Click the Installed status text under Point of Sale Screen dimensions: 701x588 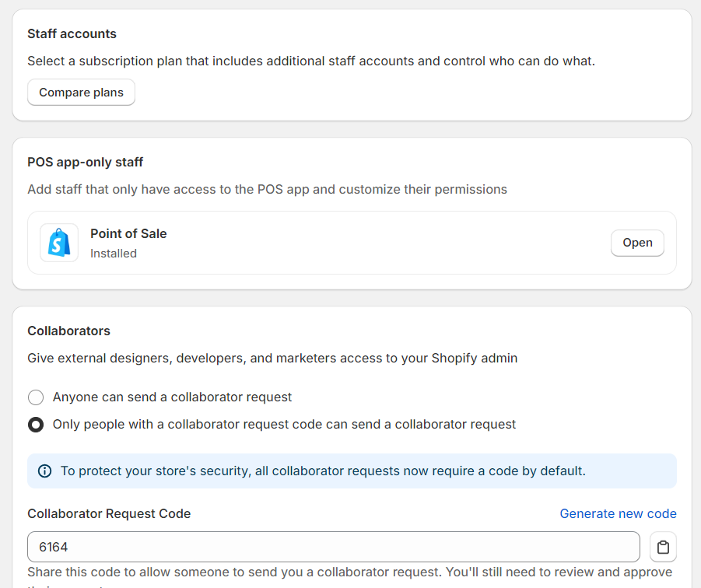point(114,254)
